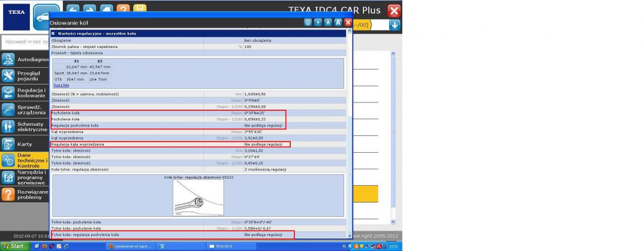This screenshot has height=251, width=644.
Task: Open Narzędzia i programy serwisowe
Action: tap(25, 177)
